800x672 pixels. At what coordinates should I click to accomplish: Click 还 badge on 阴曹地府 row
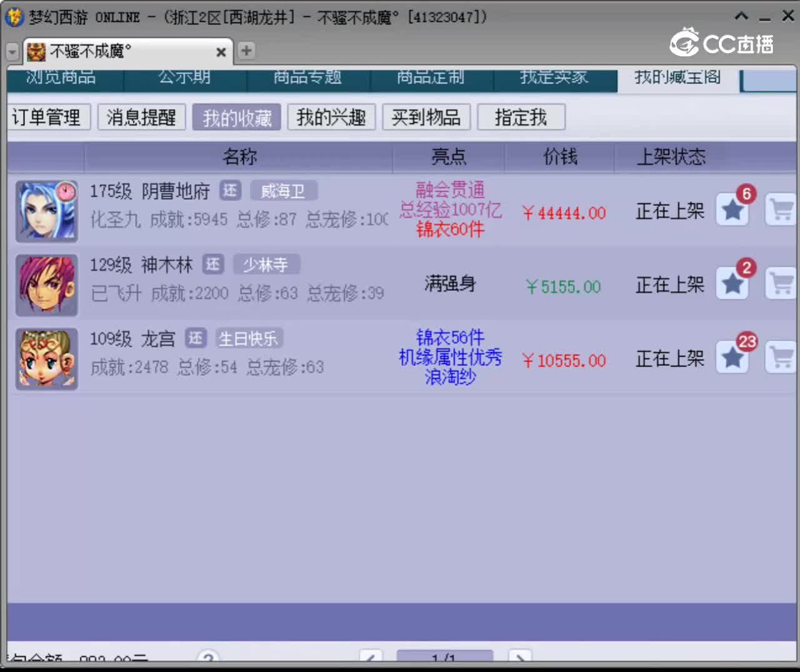click(x=230, y=190)
